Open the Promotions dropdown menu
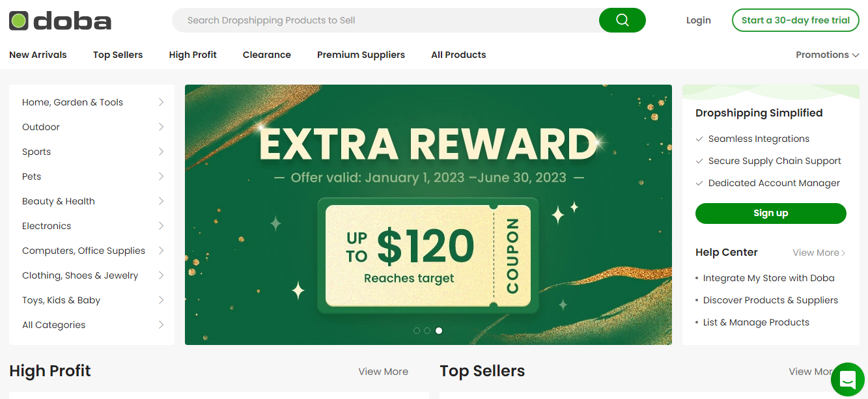This screenshot has height=399, width=868. pyautogui.click(x=827, y=55)
